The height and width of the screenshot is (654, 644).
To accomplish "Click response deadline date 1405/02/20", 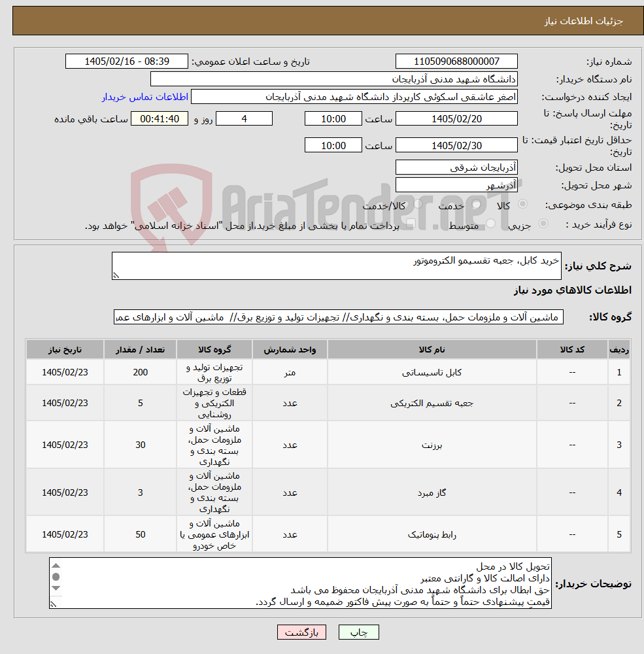I will click(456, 118).
